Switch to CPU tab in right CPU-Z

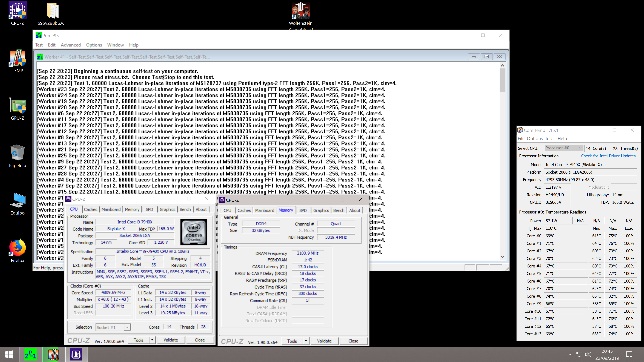[227, 210]
